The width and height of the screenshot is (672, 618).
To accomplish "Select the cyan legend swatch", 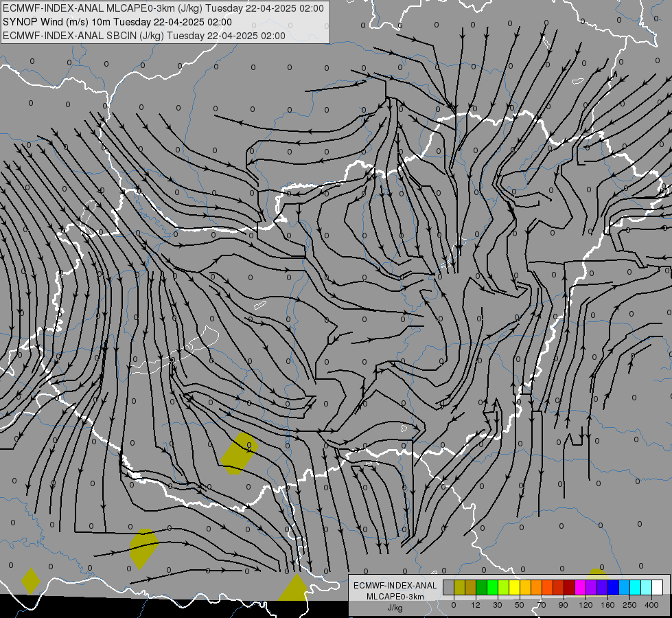I will tap(635, 588).
